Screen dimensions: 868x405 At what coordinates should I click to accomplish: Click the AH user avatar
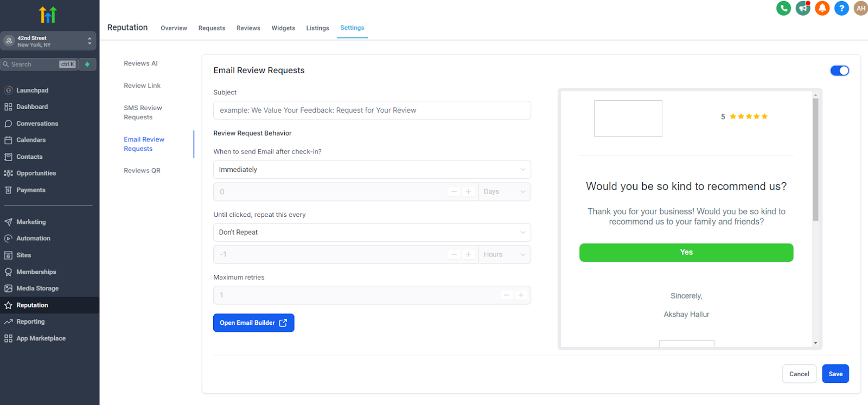[x=860, y=8]
